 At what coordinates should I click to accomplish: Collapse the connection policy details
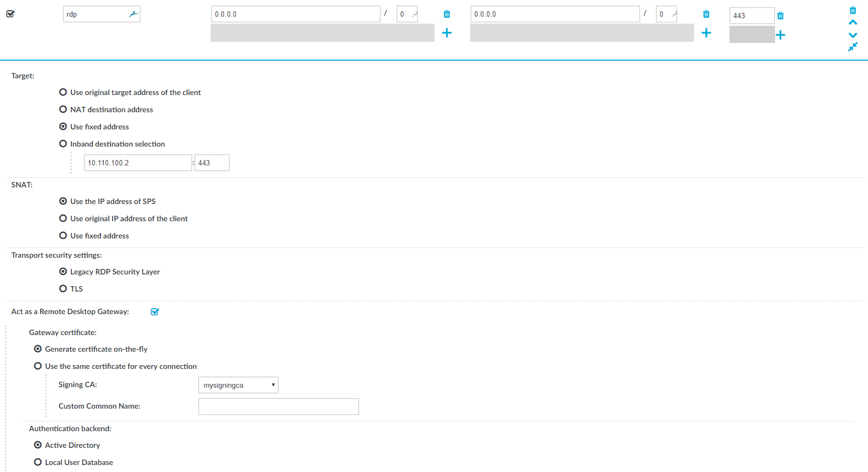(x=853, y=47)
